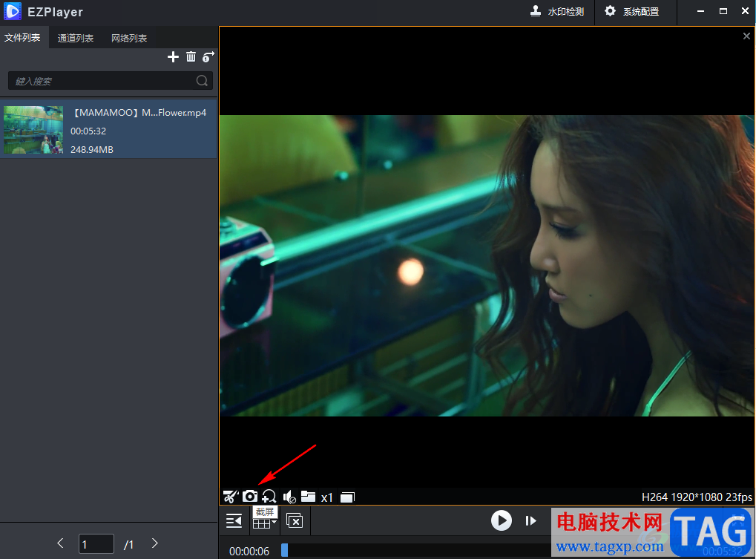Click the search input field

click(111, 80)
